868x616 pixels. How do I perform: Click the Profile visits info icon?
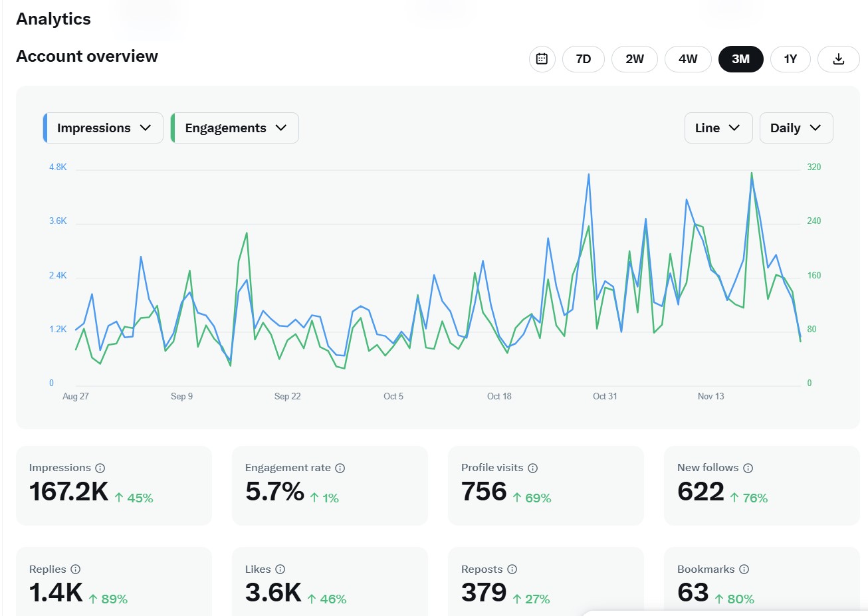pyautogui.click(x=533, y=468)
